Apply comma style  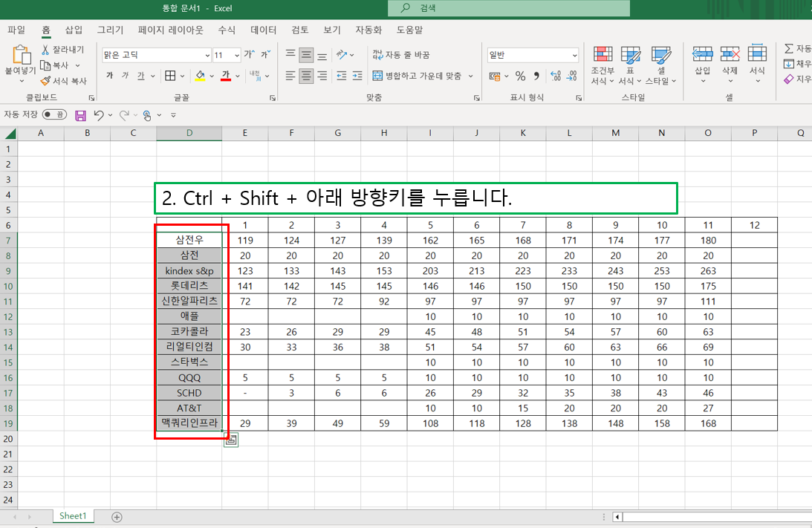coord(537,76)
